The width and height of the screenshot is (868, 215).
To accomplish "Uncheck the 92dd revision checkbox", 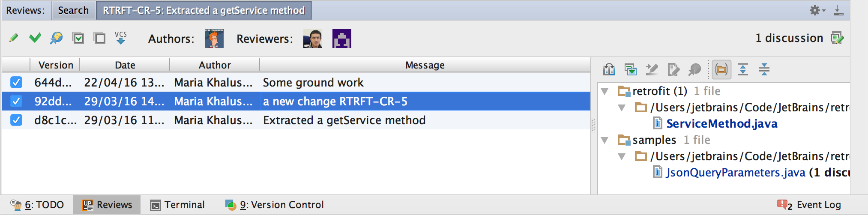I will 16,101.
